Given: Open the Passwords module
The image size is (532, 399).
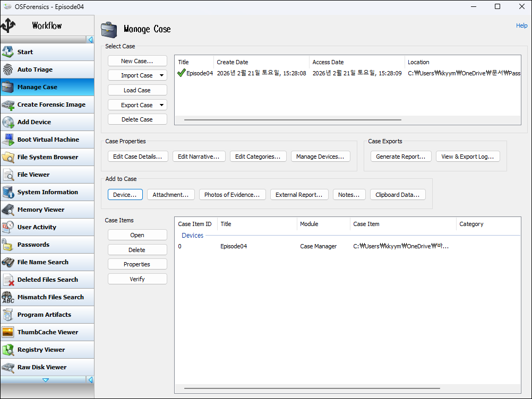Looking at the screenshot, I should click(47, 245).
